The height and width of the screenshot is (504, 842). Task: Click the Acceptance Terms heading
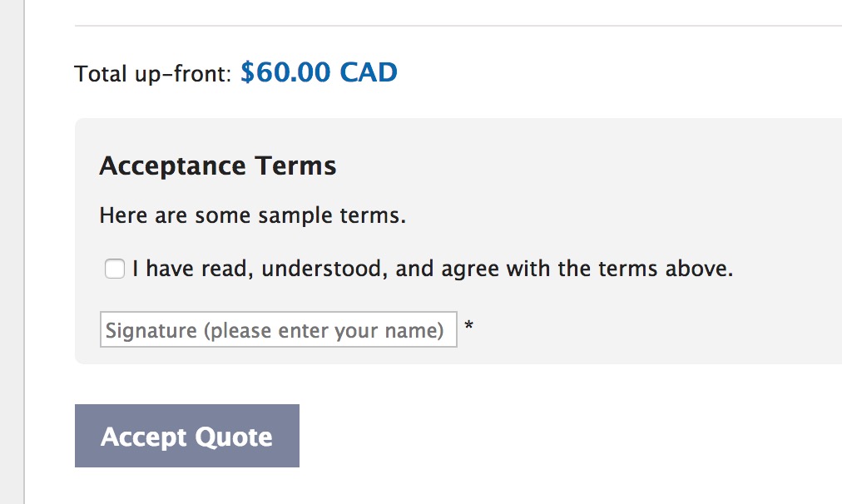tap(217, 166)
